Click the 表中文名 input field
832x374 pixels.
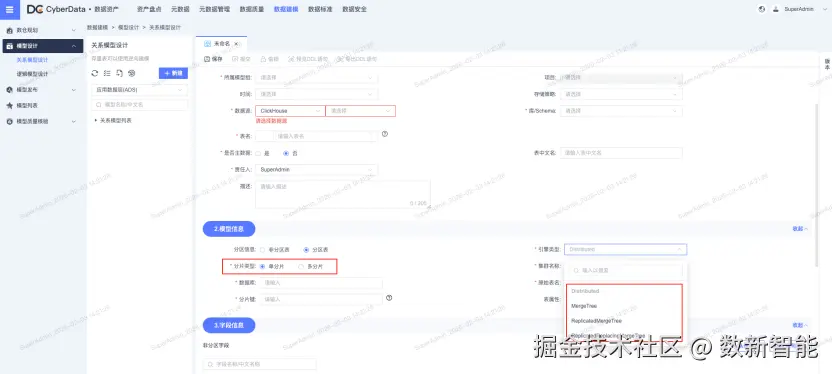[621, 153]
